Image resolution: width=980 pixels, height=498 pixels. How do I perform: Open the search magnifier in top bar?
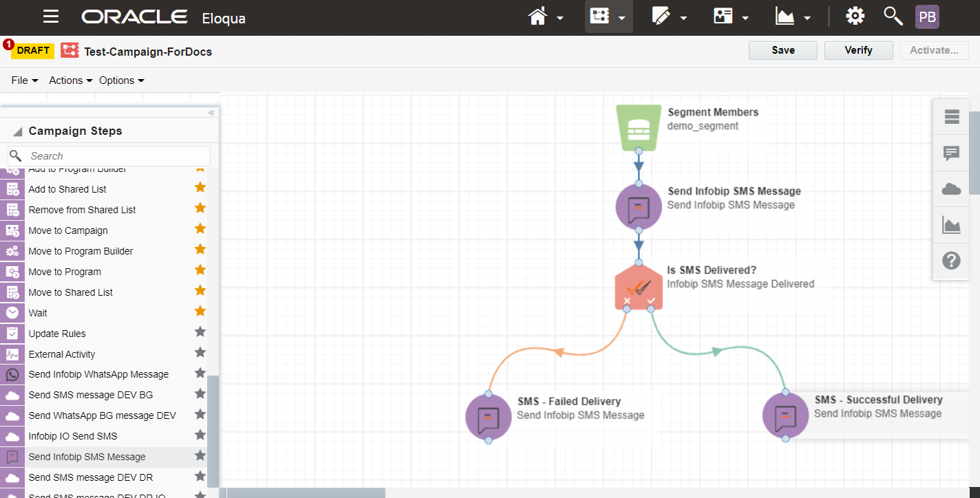point(893,17)
